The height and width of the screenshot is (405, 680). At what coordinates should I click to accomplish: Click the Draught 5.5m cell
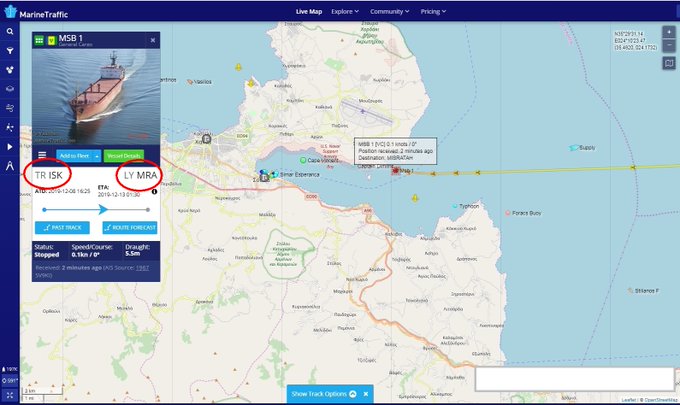point(137,250)
